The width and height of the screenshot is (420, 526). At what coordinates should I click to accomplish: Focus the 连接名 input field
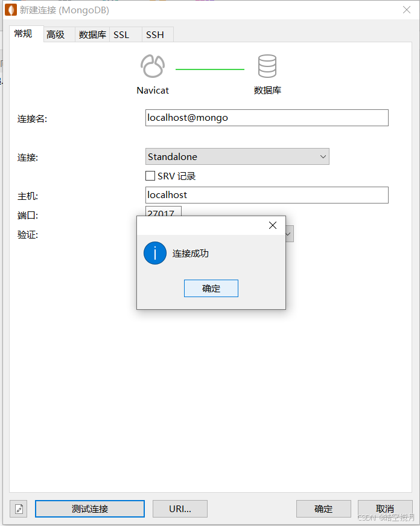point(267,118)
